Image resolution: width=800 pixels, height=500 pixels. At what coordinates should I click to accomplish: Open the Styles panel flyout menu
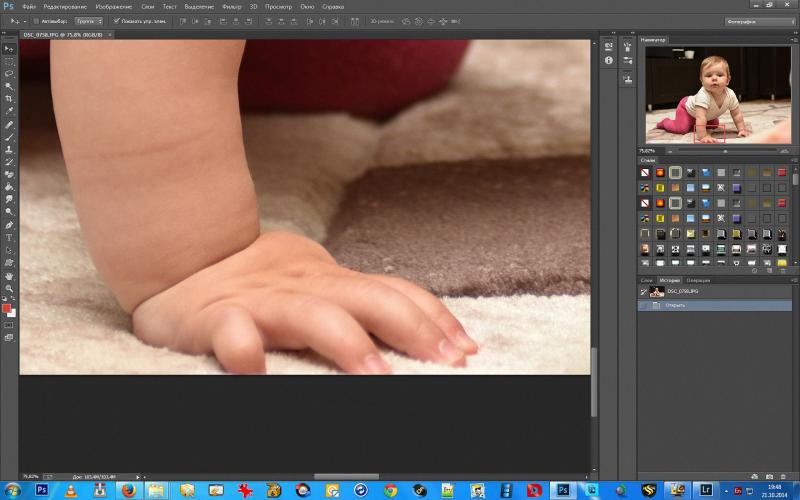(x=794, y=160)
